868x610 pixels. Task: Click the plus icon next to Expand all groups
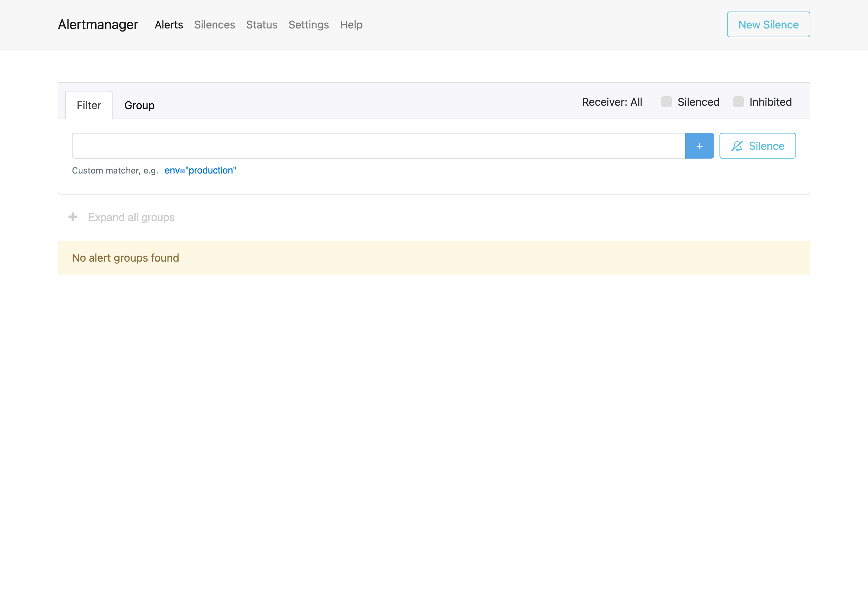tap(73, 217)
